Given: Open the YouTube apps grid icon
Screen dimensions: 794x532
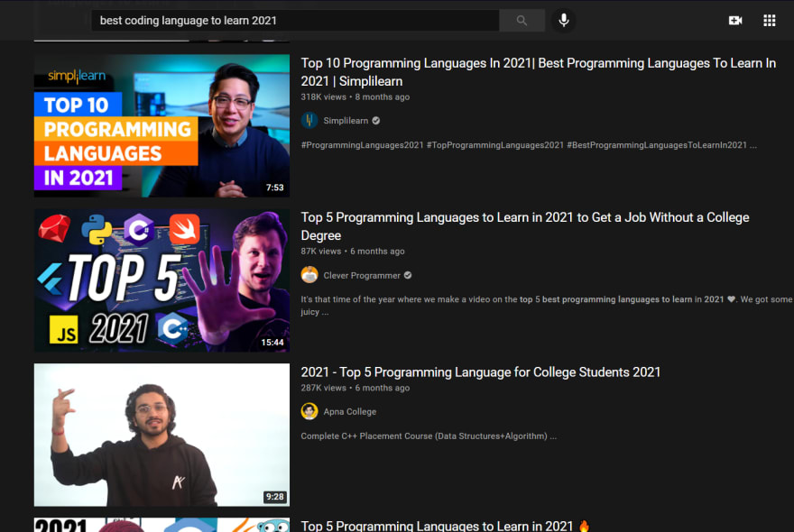Looking at the screenshot, I should [769, 20].
